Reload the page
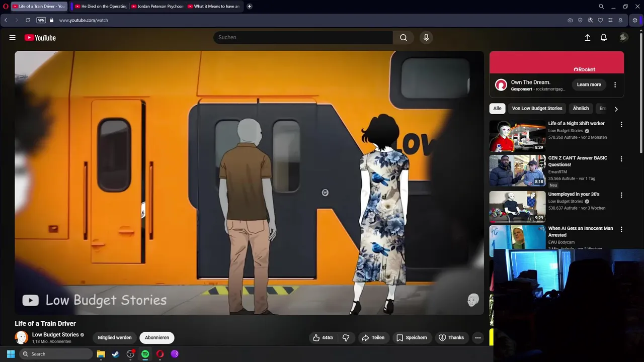 [28, 20]
